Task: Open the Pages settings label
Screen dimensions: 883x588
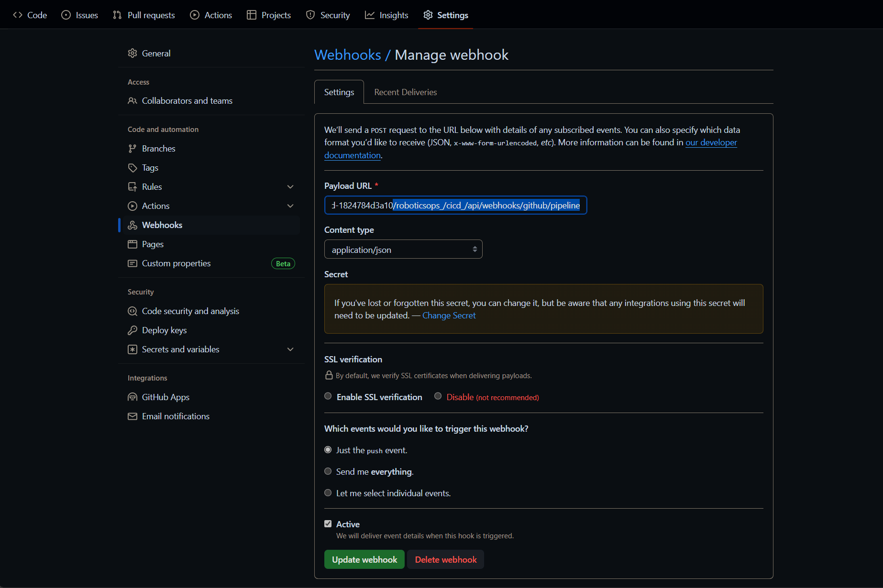Action: [x=153, y=244]
